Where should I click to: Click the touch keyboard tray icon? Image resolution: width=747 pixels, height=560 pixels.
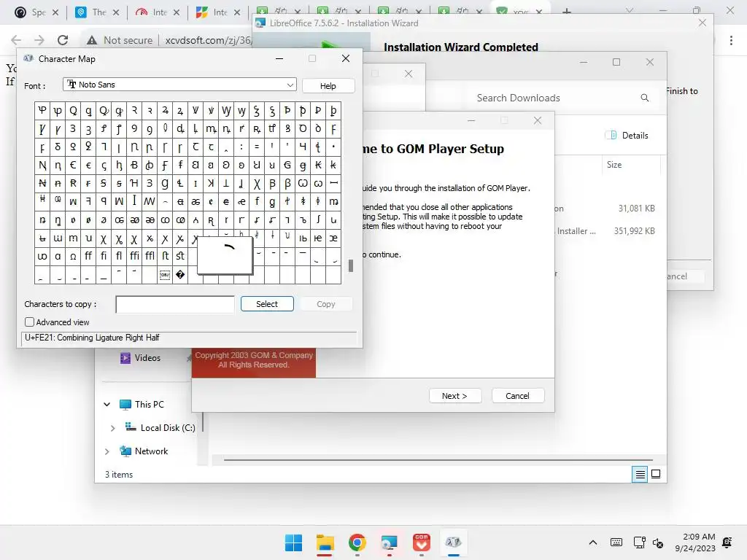pos(616,542)
